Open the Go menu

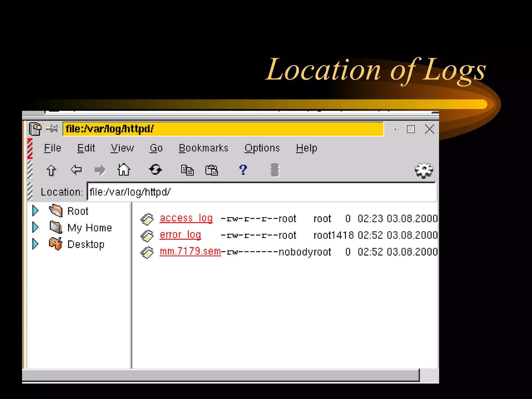click(156, 148)
